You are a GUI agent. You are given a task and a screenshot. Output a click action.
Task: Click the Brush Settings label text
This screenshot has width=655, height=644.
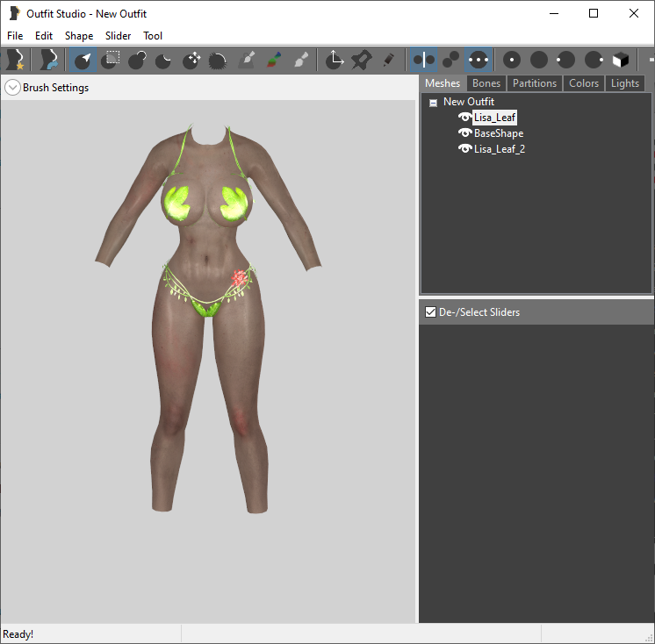(55, 88)
